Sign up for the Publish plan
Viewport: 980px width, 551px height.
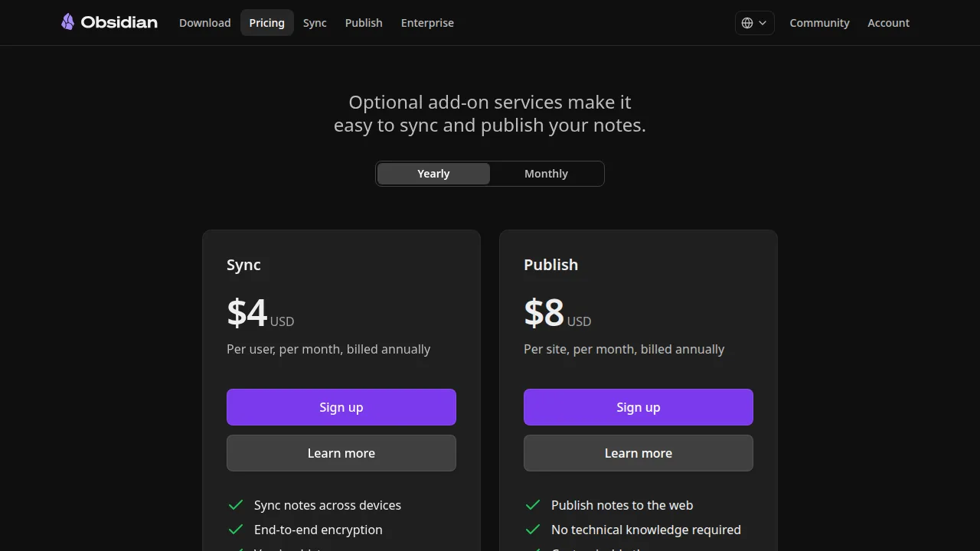pyautogui.click(x=639, y=407)
